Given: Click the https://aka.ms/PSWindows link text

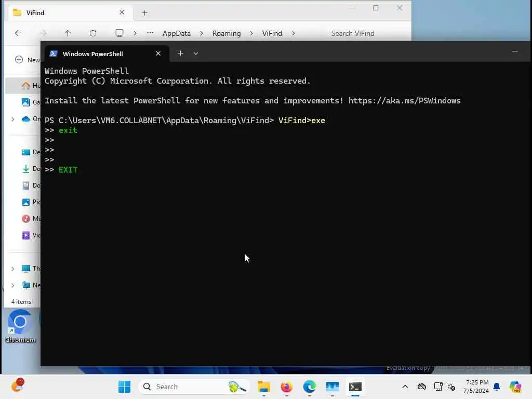Looking at the screenshot, I should [x=404, y=101].
